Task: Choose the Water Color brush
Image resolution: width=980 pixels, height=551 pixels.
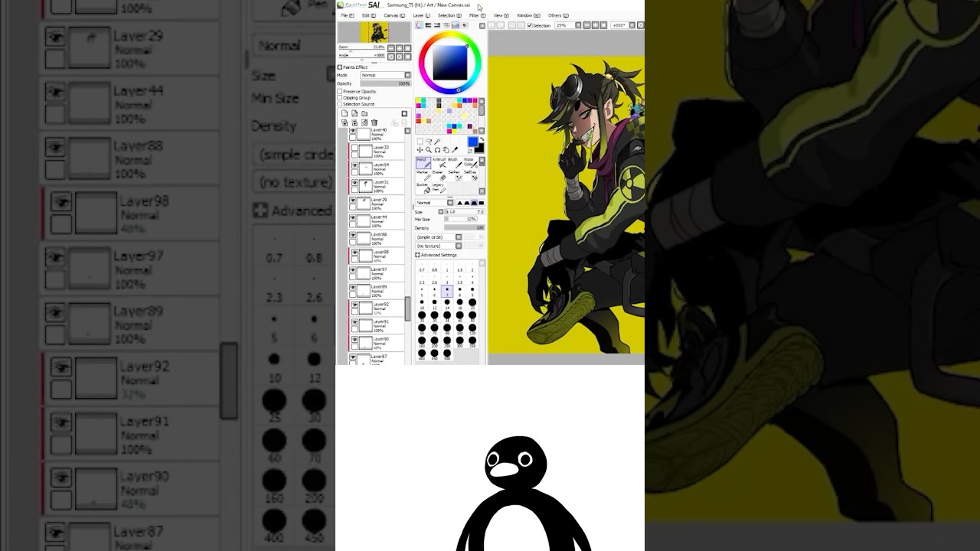Action: coord(471,163)
